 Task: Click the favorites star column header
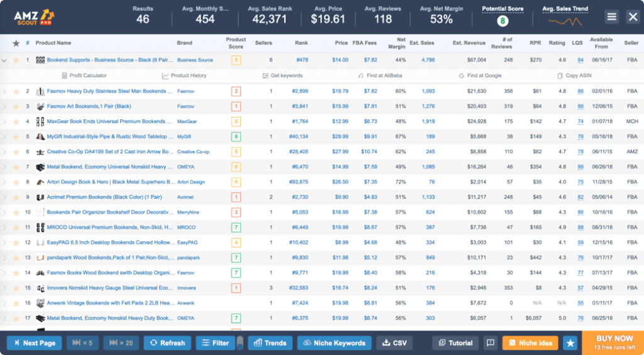pyautogui.click(x=16, y=43)
